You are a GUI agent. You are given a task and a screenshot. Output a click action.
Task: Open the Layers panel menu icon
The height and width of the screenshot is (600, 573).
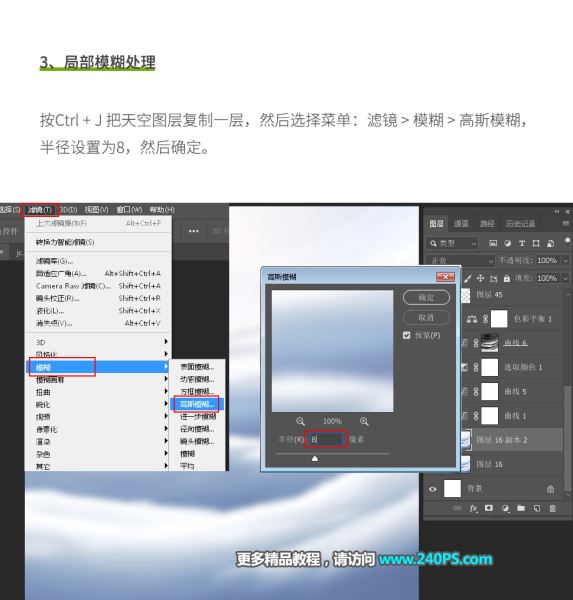coord(565,223)
